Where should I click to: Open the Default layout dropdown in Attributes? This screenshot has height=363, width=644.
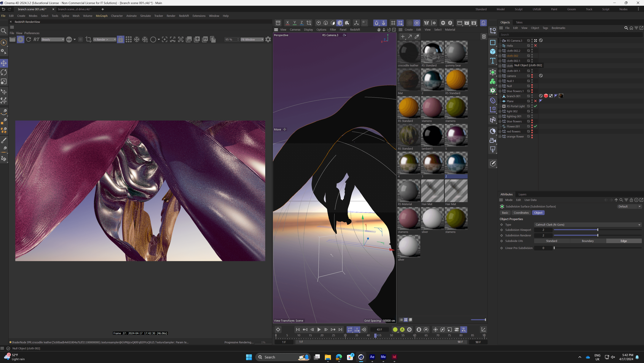tap(629, 207)
